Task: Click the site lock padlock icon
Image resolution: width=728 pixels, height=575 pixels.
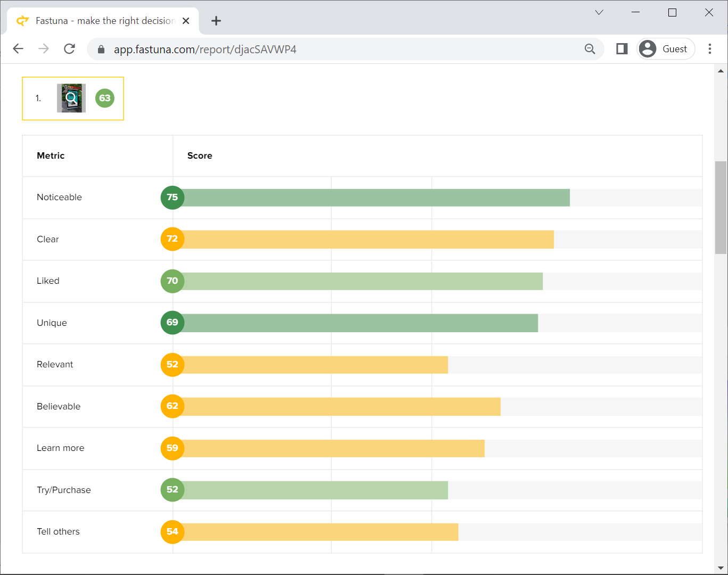Action: 101,50
